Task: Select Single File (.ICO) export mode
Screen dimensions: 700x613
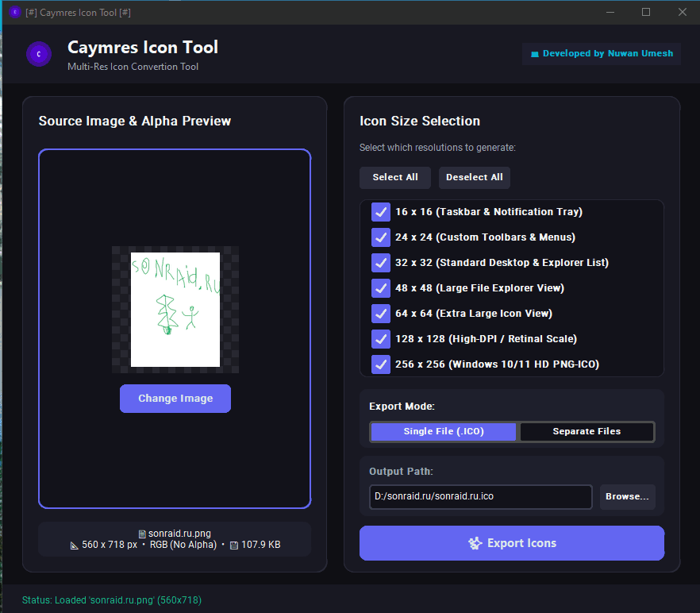Action: (444, 432)
